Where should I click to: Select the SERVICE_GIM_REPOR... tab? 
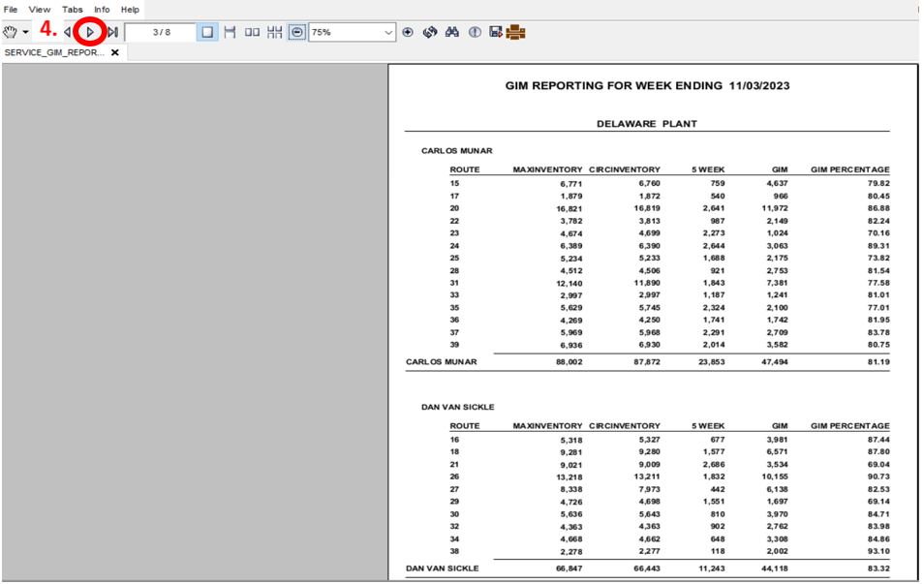coord(54,52)
